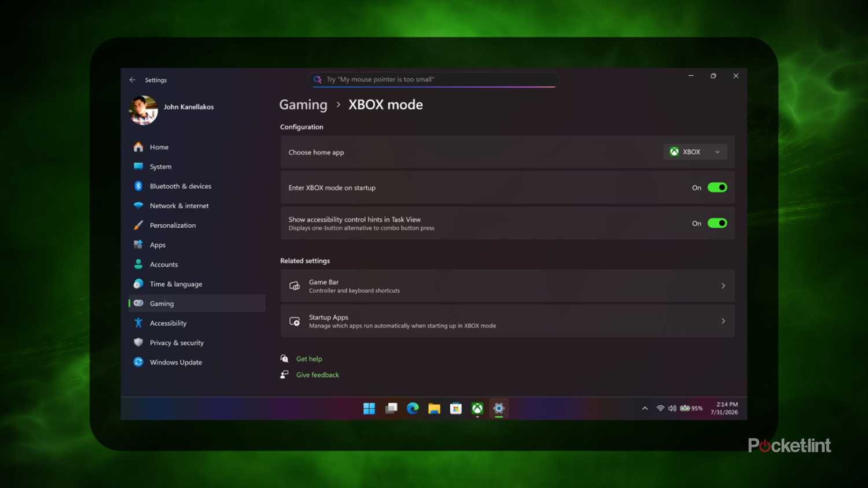Click the search magnifier icon
Viewport: 868px width, 488px height.
click(x=317, y=79)
